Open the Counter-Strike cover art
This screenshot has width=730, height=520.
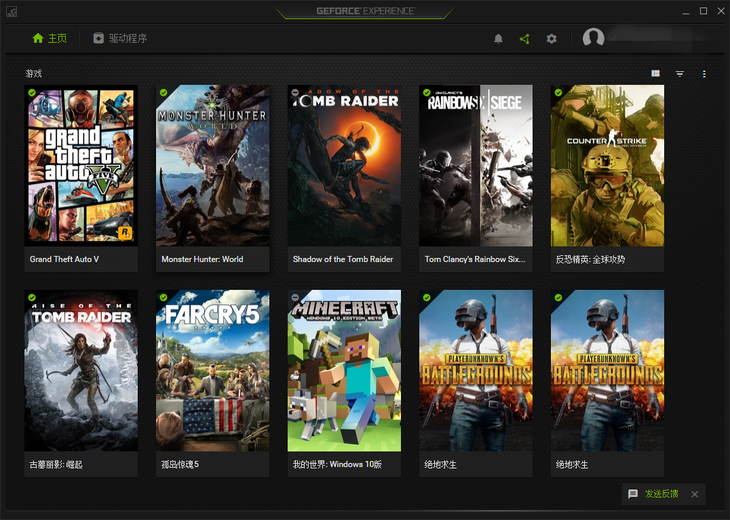(x=608, y=165)
